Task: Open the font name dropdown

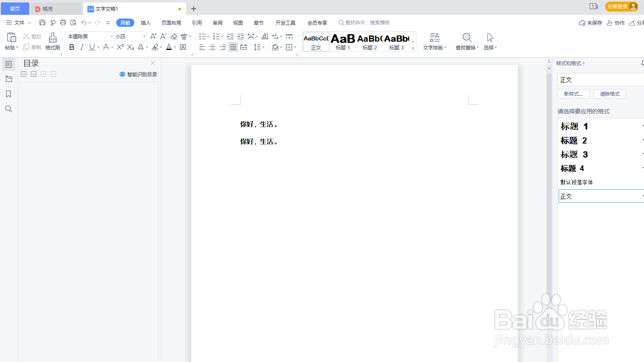Action: [112, 37]
